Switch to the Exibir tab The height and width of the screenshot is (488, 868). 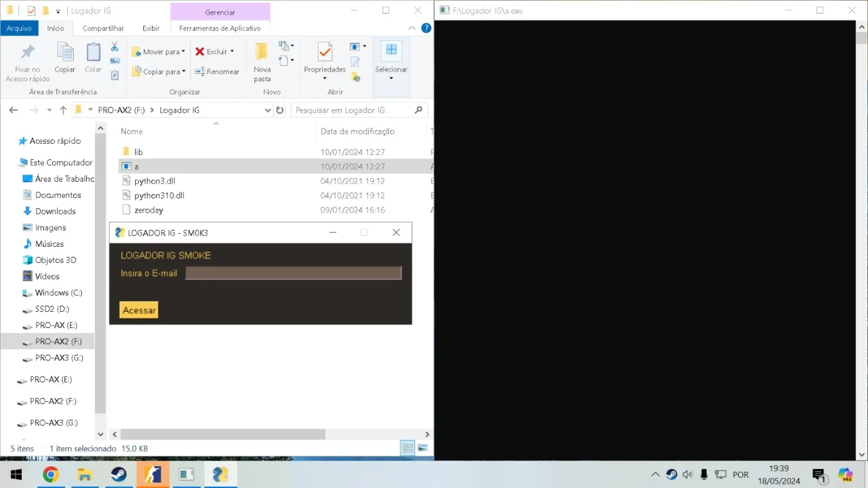point(151,28)
